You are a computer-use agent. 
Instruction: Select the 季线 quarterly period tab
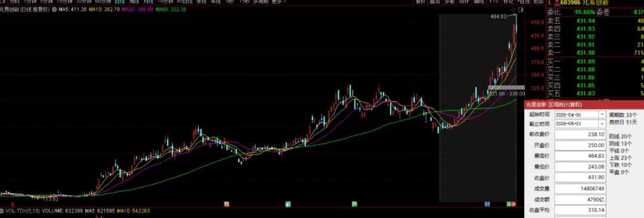click(x=202, y=2)
